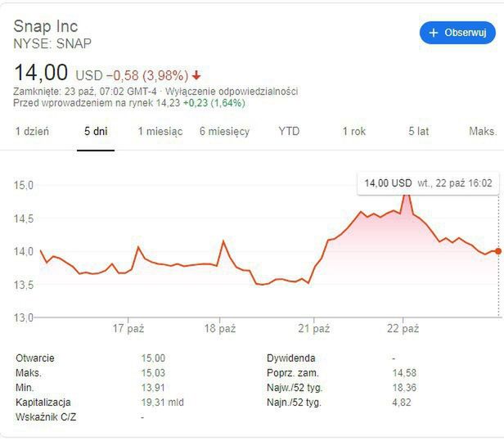Screen dimensions: 504x441
Task: Select the Maks. chart range
Action: (x=482, y=132)
